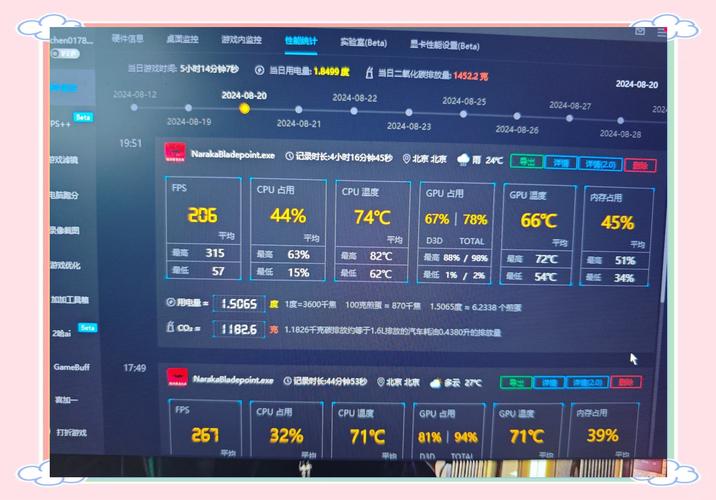Click the FPS 267 card in the 17:49 record

tap(205, 428)
